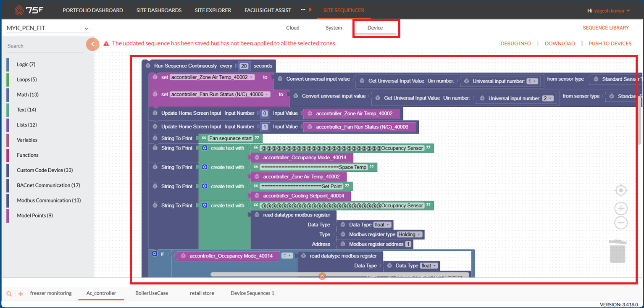644x308 pixels.
Task: Add a new sequence with plus icon
Action: [x=21, y=294]
